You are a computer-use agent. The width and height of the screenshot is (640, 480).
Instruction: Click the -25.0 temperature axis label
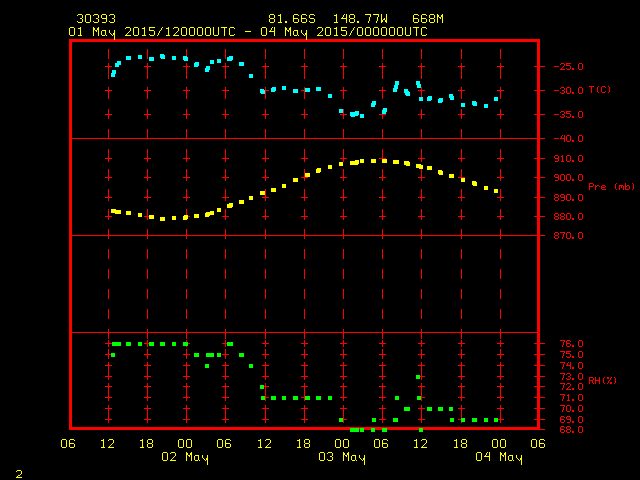coord(568,67)
